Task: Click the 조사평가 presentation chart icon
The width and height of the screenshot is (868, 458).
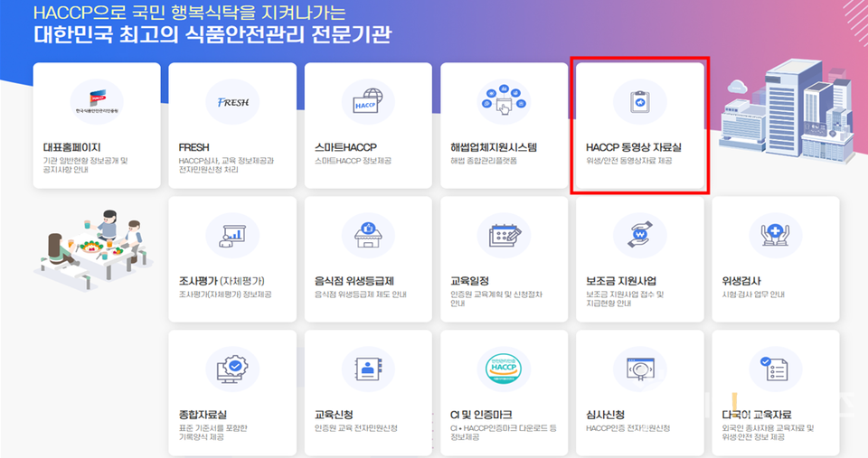Action: coord(232,236)
